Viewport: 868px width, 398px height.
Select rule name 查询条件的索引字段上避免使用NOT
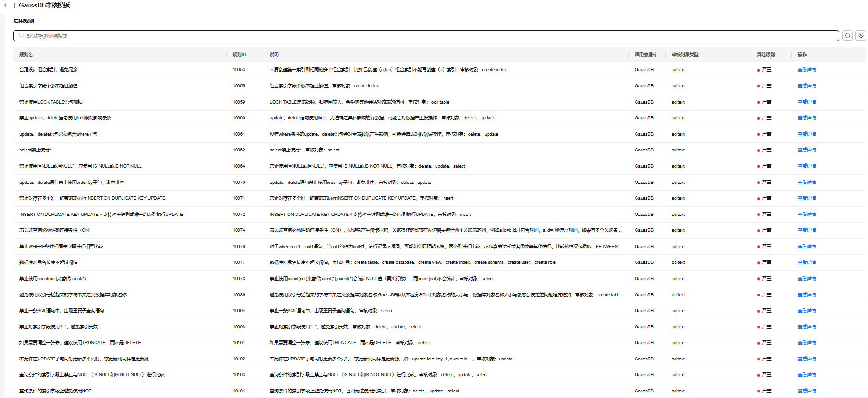click(x=56, y=391)
